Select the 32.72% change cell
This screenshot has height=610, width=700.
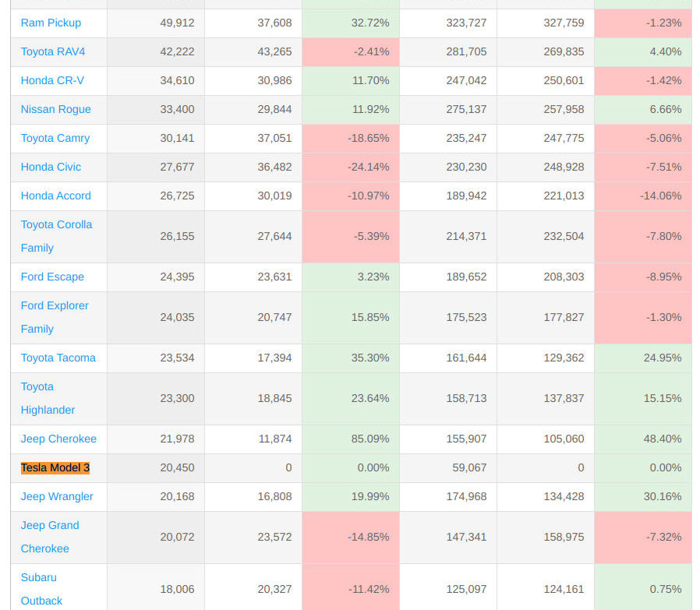351,23
